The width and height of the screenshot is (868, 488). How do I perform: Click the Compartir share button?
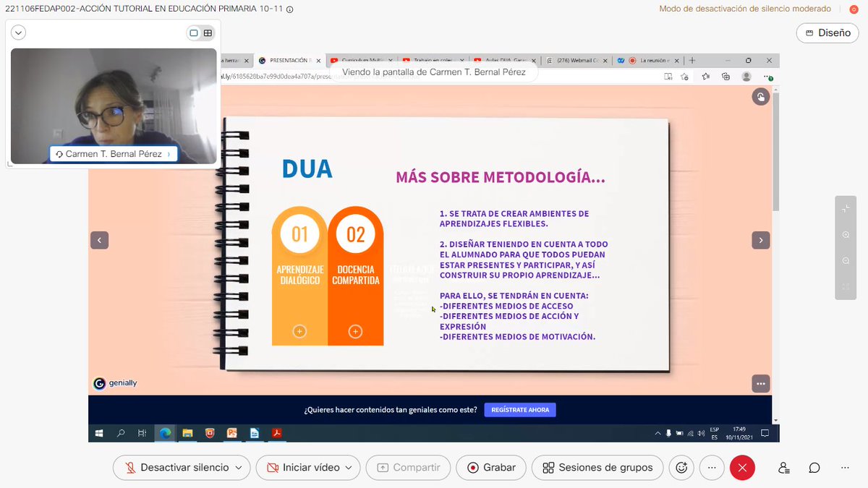click(408, 468)
